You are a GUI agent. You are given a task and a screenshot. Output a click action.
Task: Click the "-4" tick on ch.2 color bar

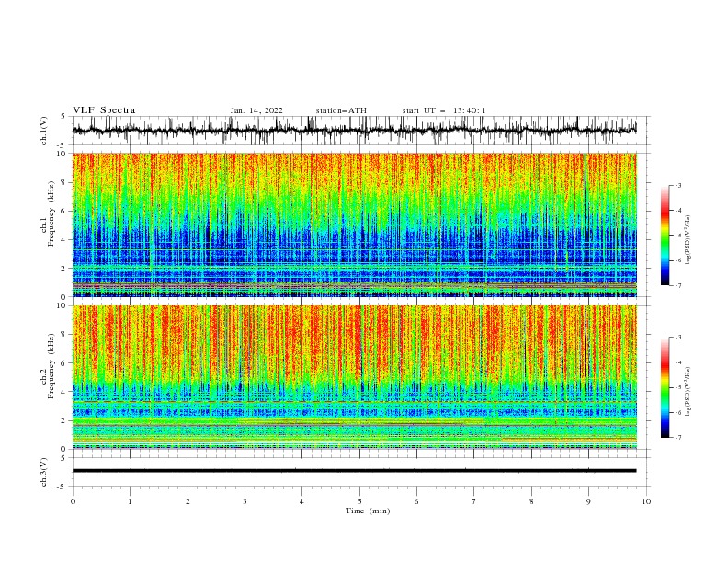tap(678, 362)
